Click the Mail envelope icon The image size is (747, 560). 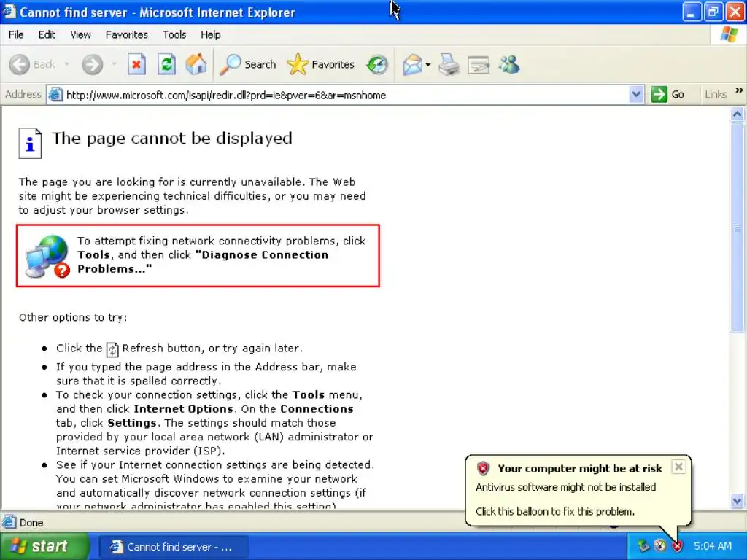412,64
